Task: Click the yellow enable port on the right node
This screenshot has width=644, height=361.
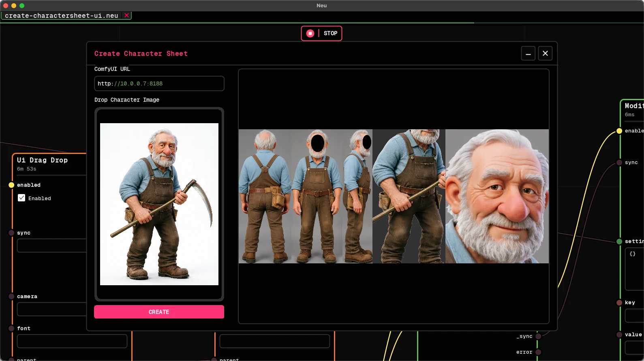Action: 619,131
